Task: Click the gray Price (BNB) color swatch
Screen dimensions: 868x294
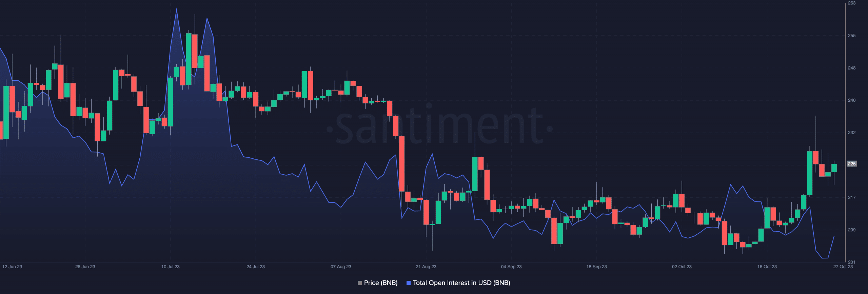Action: pos(360,283)
